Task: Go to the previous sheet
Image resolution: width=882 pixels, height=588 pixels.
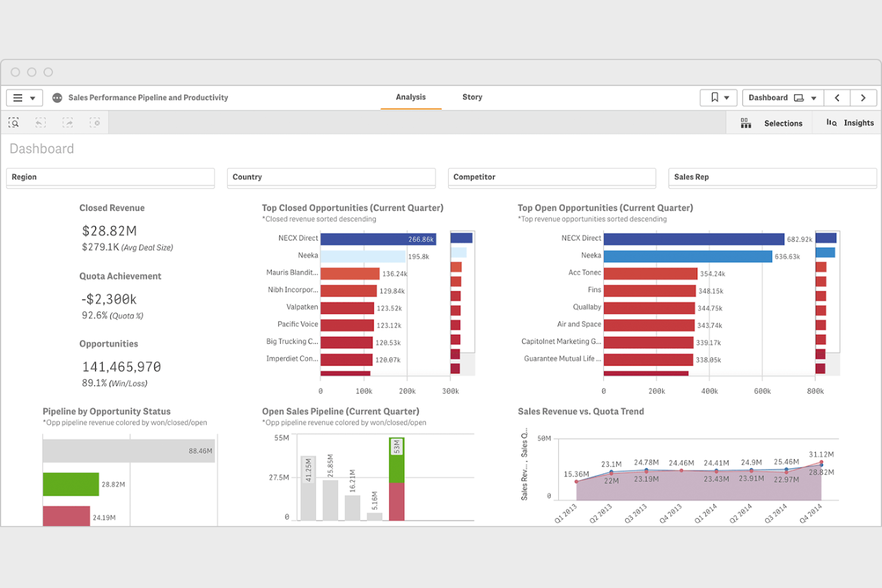Action: pos(837,98)
